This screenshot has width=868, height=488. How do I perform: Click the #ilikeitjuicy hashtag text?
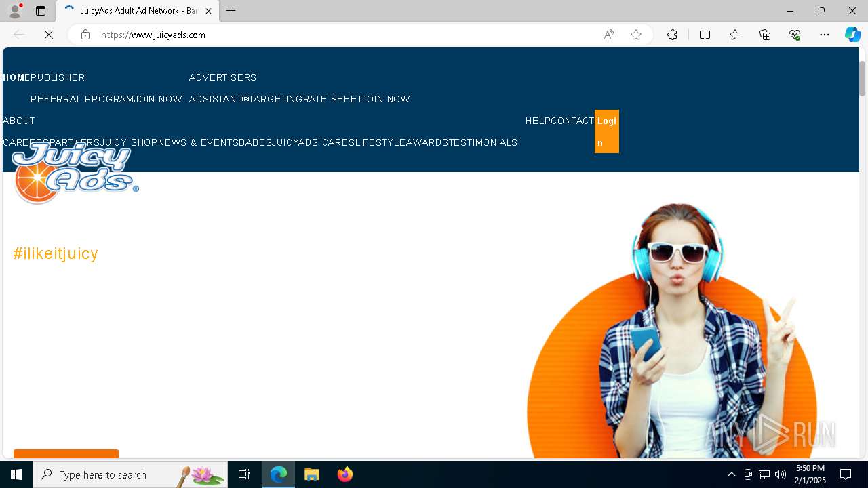tap(56, 253)
